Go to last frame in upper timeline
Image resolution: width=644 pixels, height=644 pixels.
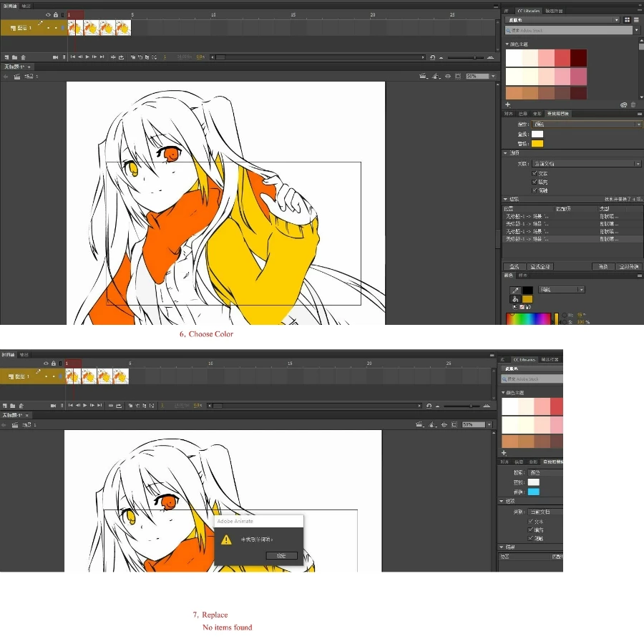[102, 57]
